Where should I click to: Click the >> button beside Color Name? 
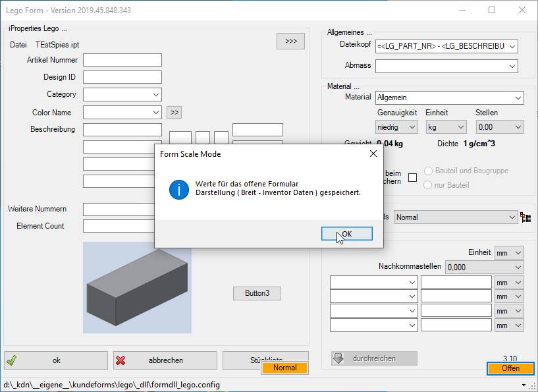point(174,113)
